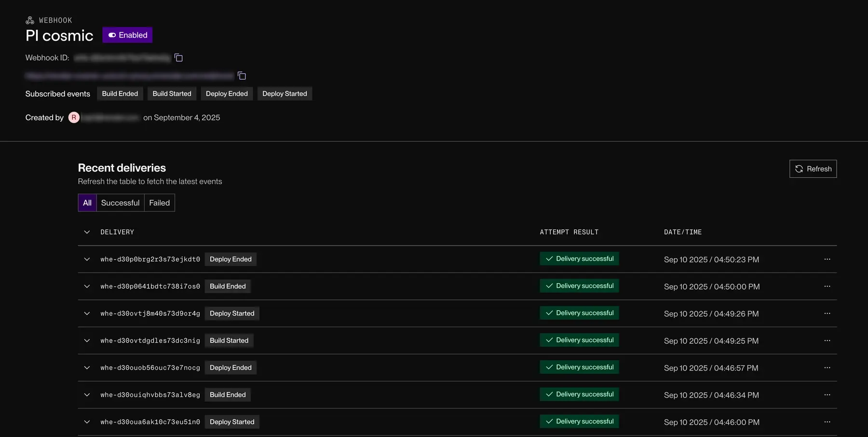Click the copy icon next to Webhook ID

[178, 57]
